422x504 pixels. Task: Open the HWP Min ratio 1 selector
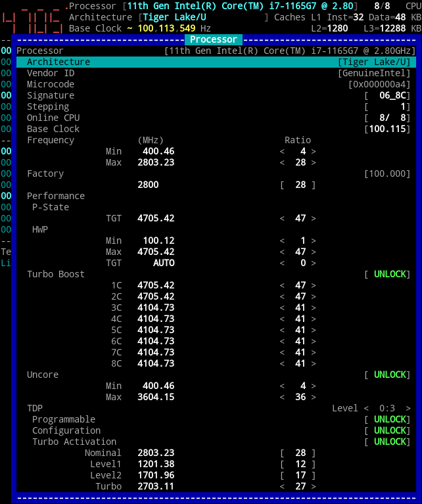click(298, 241)
